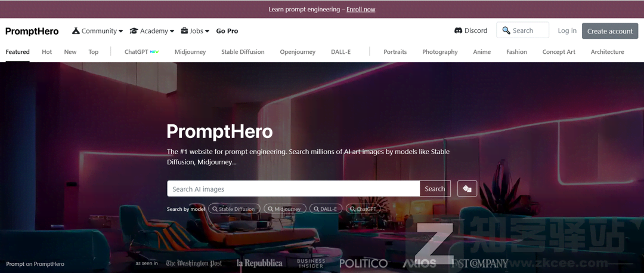Image resolution: width=644 pixels, height=273 pixels.
Task: Expand the Community dropdown arrow
Action: click(x=120, y=31)
